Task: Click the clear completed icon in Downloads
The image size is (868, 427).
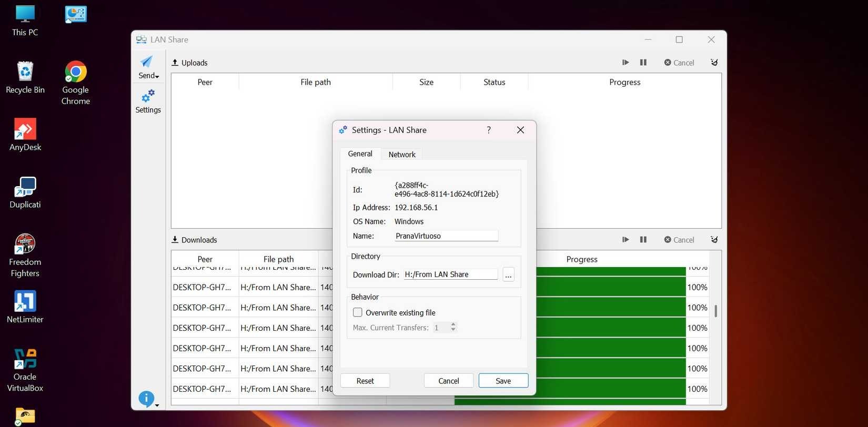Action: 714,240
